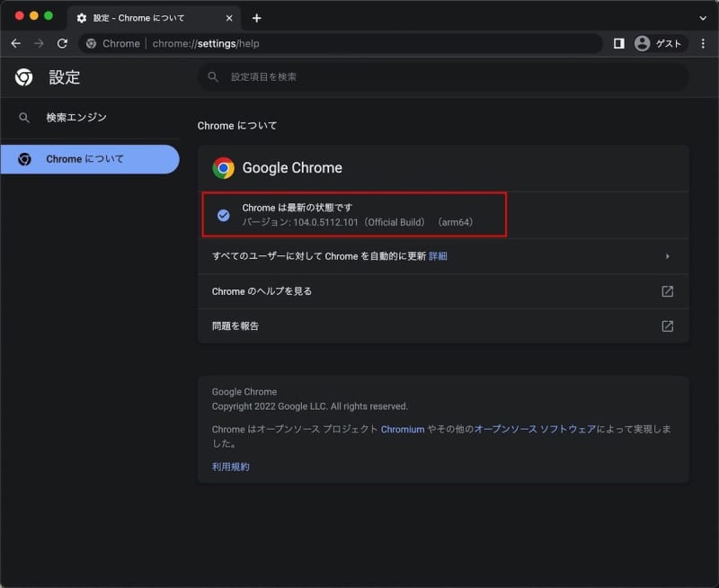Open the side panel icon in toolbar
This screenshot has width=719, height=588.
point(618,43)
